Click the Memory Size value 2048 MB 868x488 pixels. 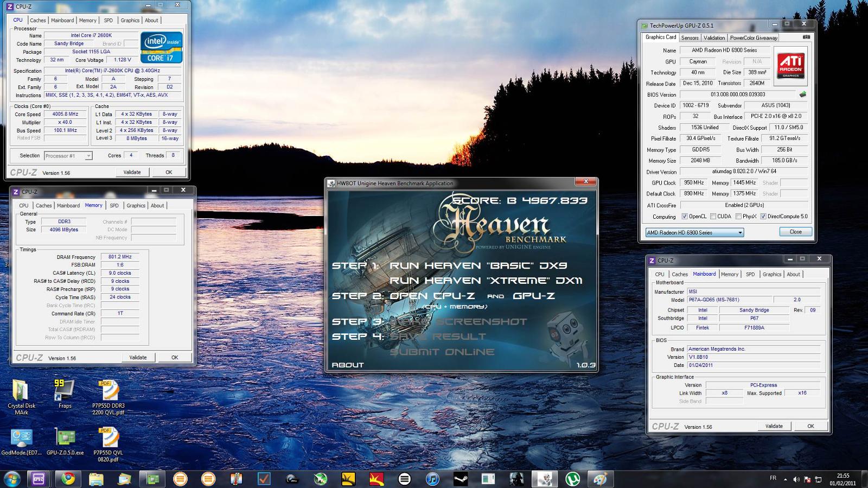pyautogui.click(x=700, y=161)
